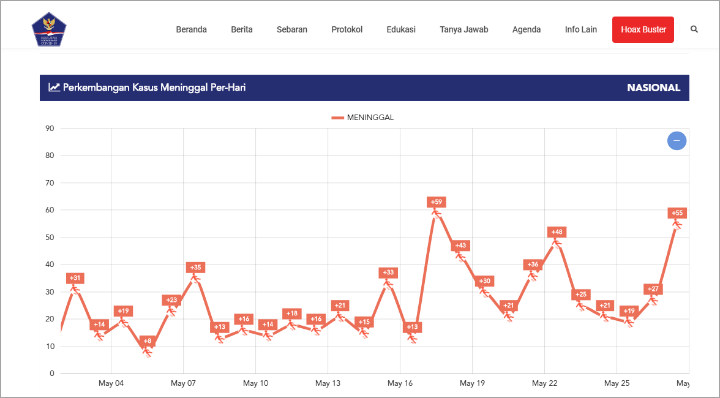This screenshot has height=398, width=720.
Task: Click the May 22 axis label
Action: (x=545, y=383)
